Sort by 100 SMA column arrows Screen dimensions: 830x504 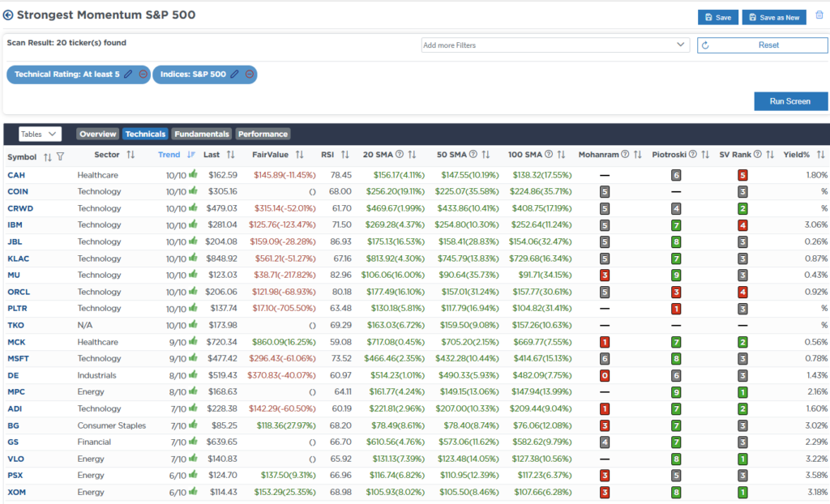pyautogui.click(x=561, y=155)
